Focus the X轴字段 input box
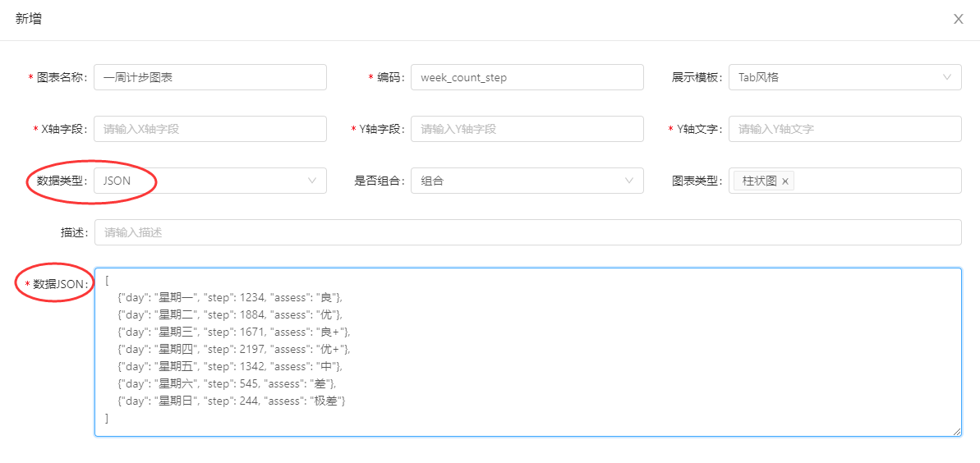The width and height of the screenshot is (980, 463). 209,129
